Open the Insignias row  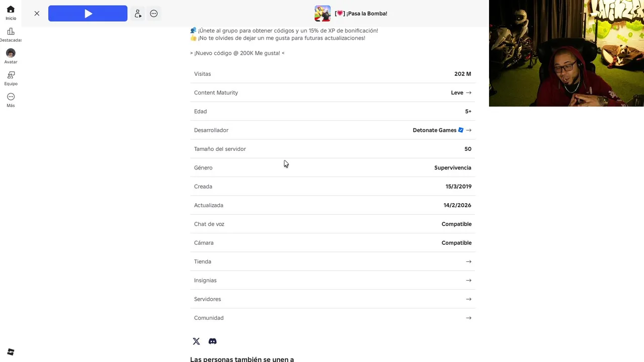click(332, 280)
